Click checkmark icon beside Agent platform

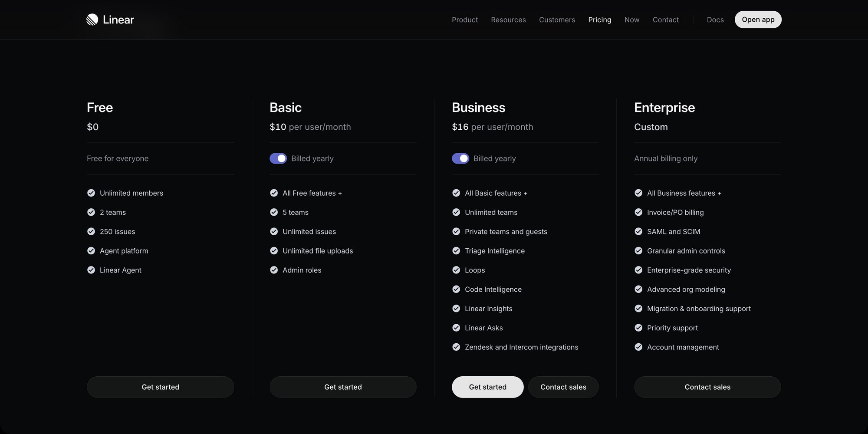tap(91, 250)
